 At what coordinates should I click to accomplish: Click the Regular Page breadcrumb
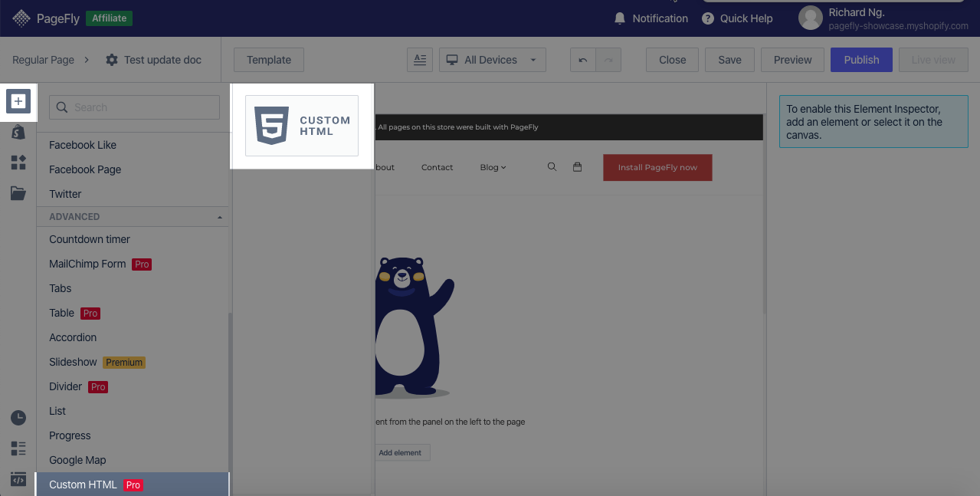pos(43,60)
